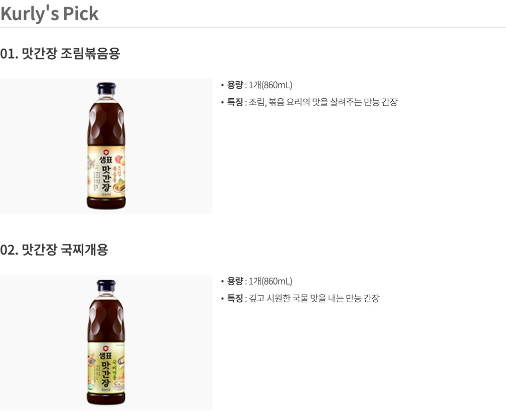Image resolution: width=506 pixels, height=420 pixels.
Task: Click the 용량 label under product 02
Action: (x=235, y=281)
